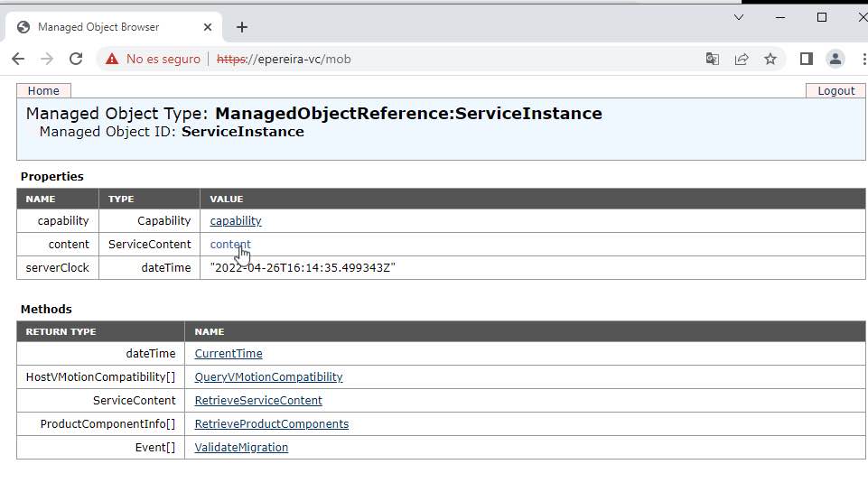Click the browser forward arrow
868x492 pixels.
[x=47, y=59]
